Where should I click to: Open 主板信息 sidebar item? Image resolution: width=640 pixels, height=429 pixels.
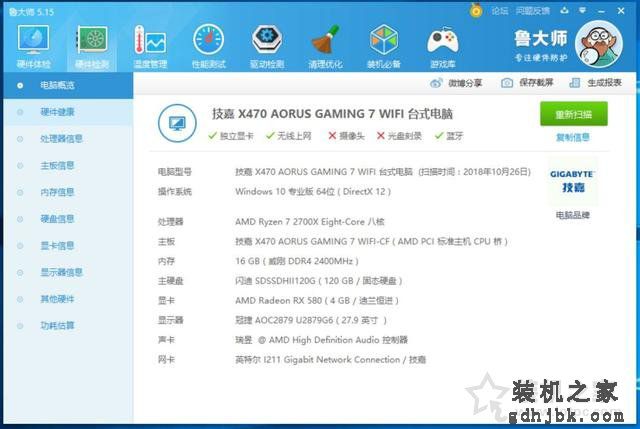[68, 165]
